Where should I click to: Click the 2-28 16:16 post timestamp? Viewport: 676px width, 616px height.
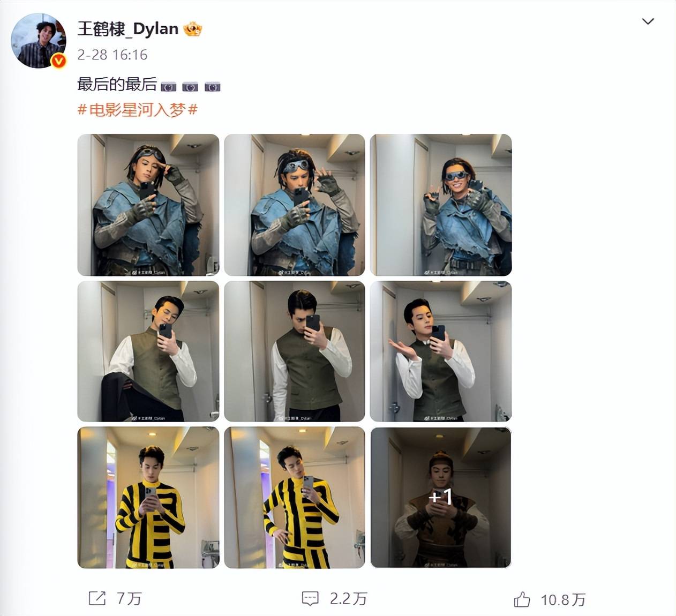click(x=112, y=55)
